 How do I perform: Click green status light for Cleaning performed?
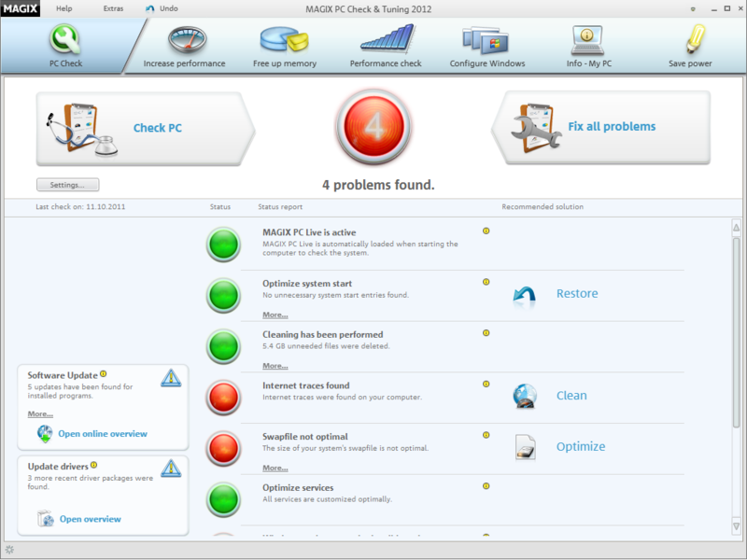tap(223, 346)
